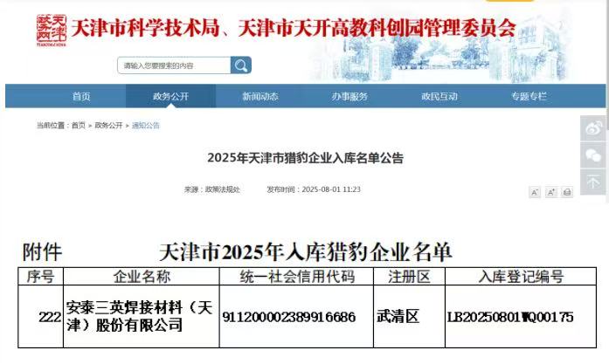This screenshot has width=609, height=364.
Task: Click the magnifier search button
Action: tap(240, 65)
